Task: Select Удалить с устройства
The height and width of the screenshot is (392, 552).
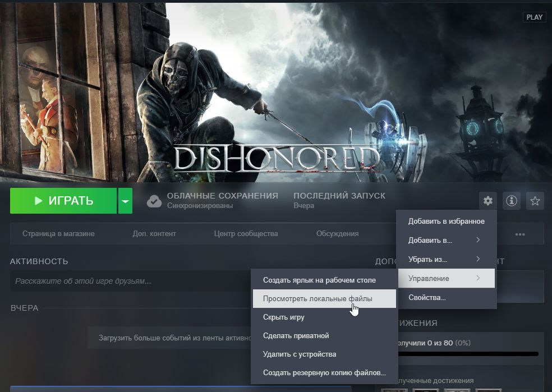Action: [324, 354]
